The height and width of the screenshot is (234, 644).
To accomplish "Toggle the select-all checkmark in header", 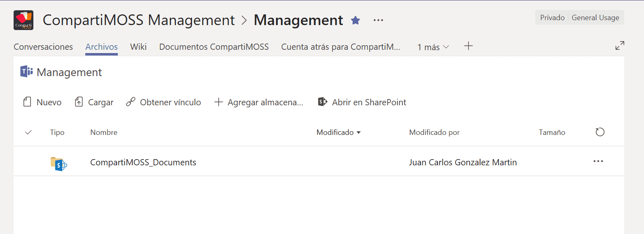I will tap(28, 132).
